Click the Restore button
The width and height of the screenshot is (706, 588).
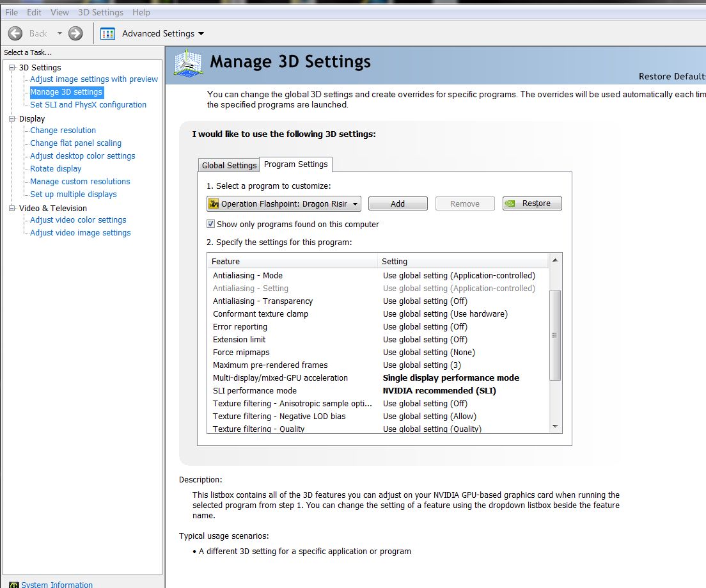pos(532,203)
